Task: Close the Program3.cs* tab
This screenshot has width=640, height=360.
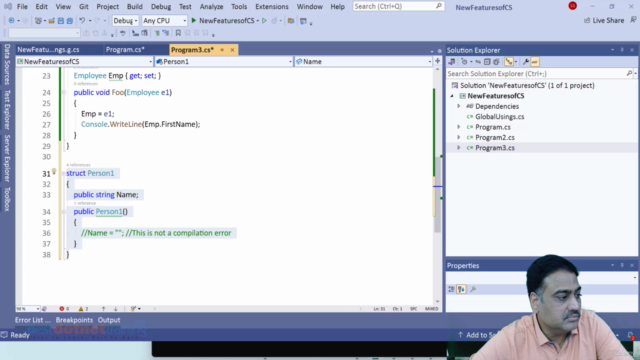Action: pyautogui.click(x=232, y=50)
